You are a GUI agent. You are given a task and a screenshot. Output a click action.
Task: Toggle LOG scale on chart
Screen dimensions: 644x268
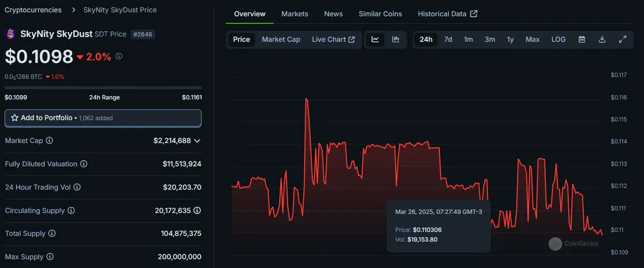click(x=558, y=39)
